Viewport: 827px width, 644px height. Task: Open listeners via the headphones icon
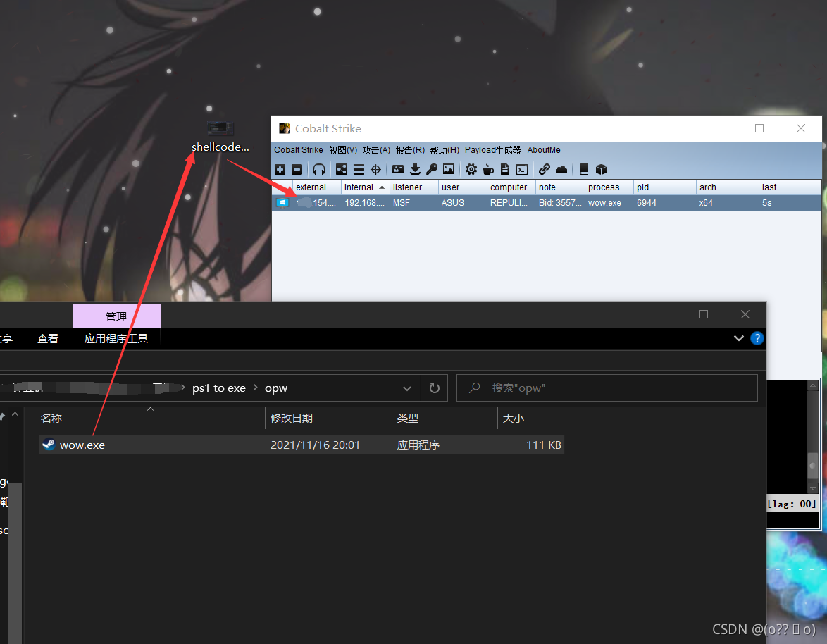pyautogui.click(x=319, y=169)
